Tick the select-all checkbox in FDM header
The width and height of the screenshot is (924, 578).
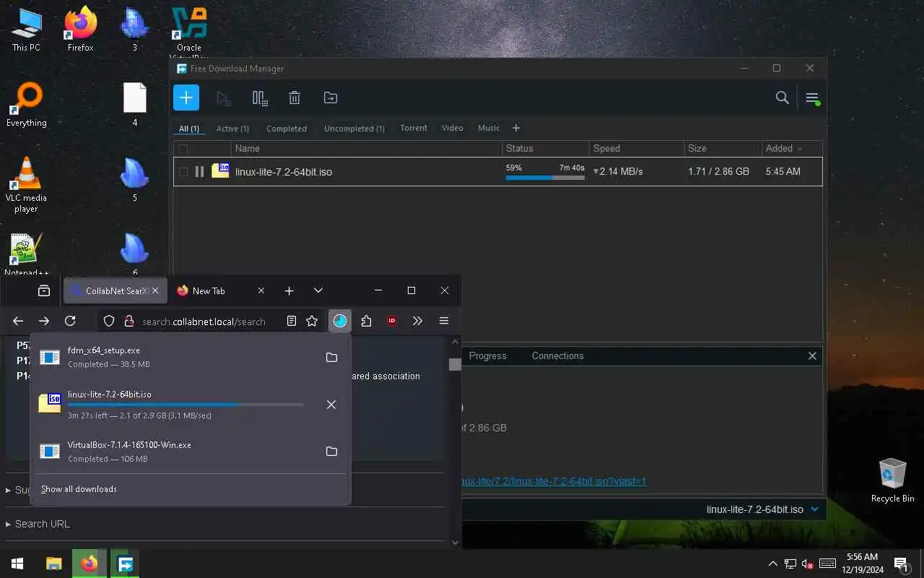tap(183, 149)
